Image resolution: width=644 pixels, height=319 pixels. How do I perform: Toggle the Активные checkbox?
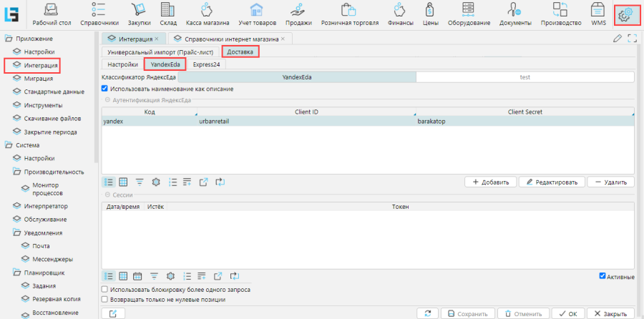click(602, 276)
